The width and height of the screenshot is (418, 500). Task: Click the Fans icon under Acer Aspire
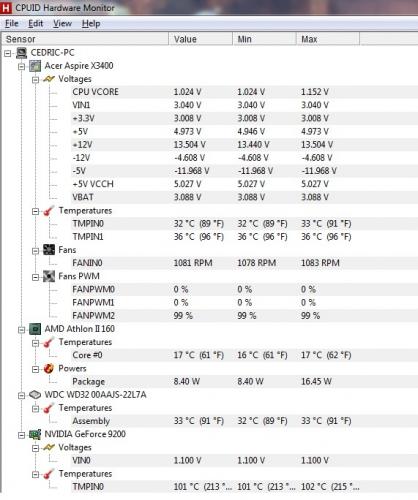[x=49, y=250]
